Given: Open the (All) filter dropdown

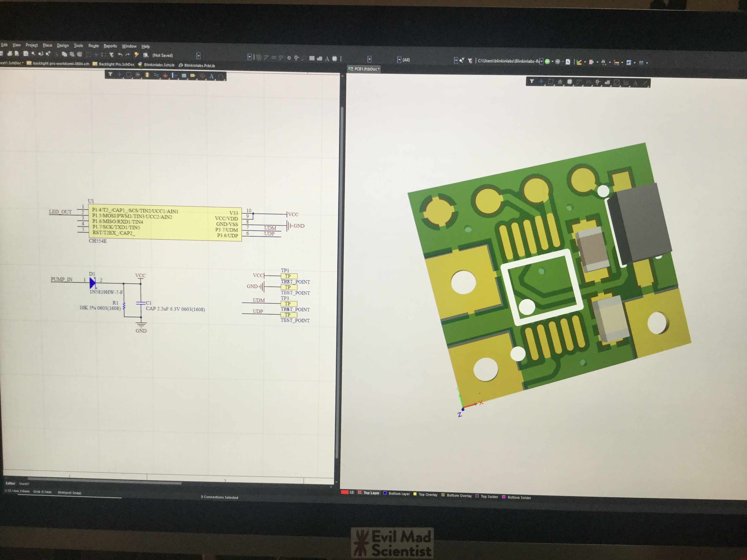Looking at the screenshot, I should click(399, 60).
